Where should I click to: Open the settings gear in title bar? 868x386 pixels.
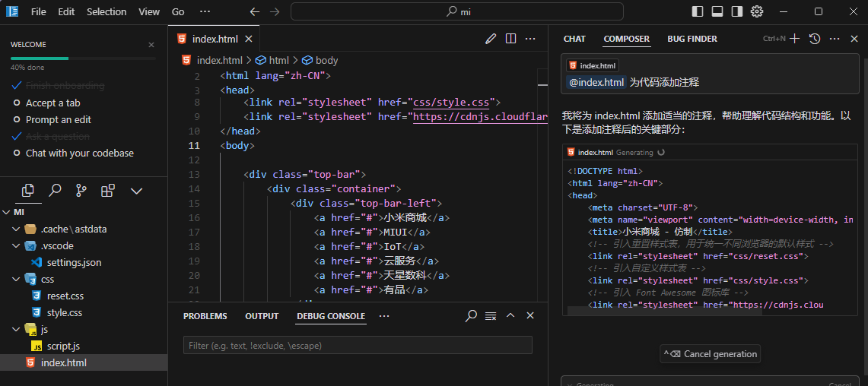pos(756,11)
